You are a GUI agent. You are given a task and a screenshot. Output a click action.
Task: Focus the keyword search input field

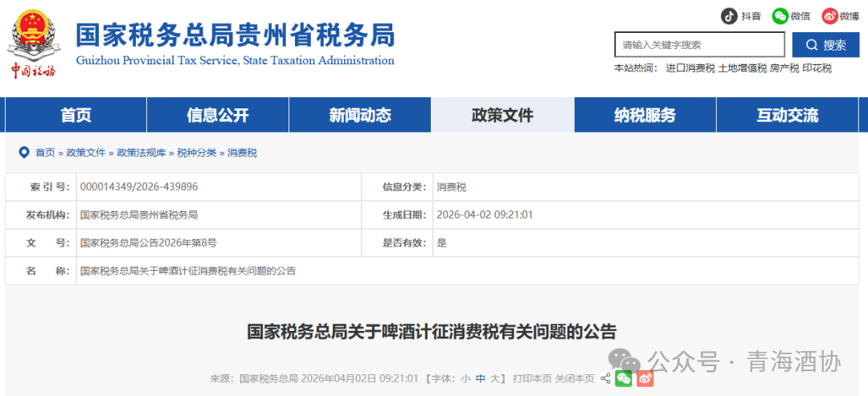(698, 45)
